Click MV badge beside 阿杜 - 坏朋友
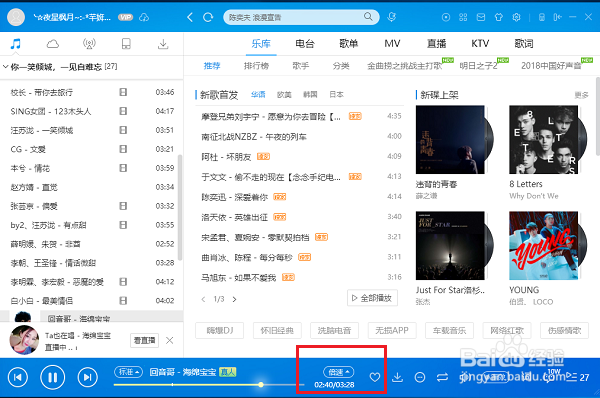 (263, 157)
